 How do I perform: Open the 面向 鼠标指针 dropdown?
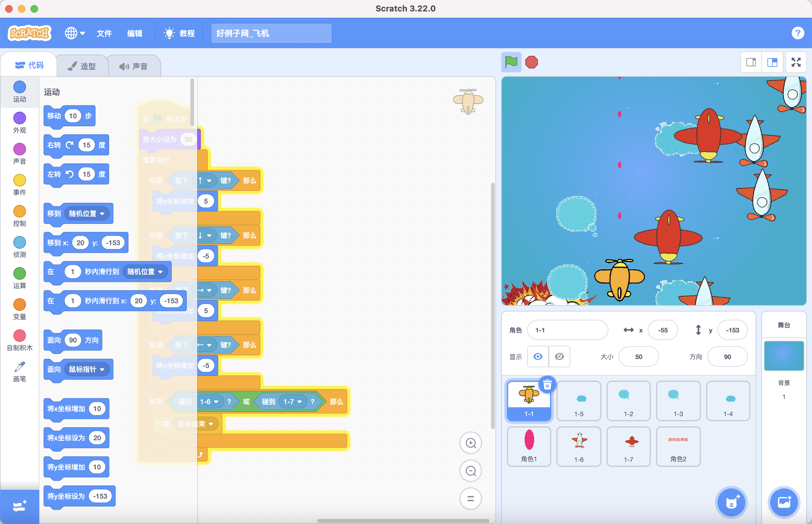(x=86, y=369)
